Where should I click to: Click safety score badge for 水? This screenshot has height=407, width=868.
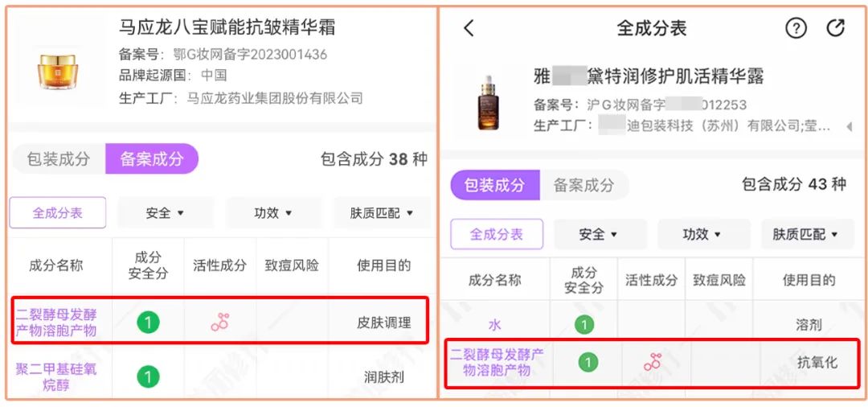[x=584, y=324]
